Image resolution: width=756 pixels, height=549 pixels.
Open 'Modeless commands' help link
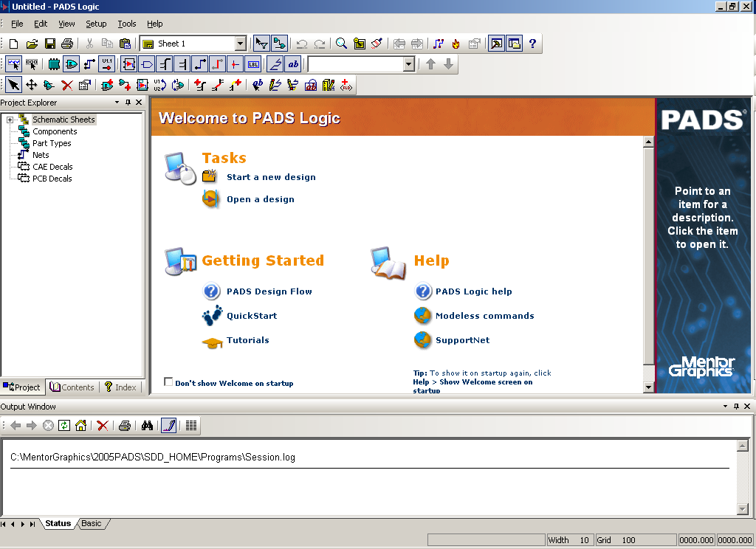pos(484,316)
